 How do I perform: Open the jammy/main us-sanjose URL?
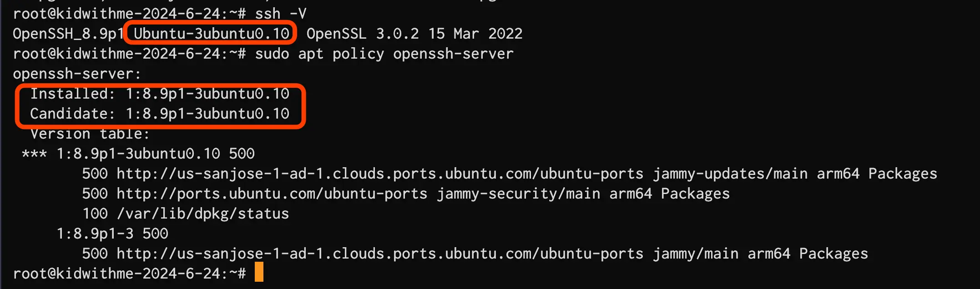(380, 254)
